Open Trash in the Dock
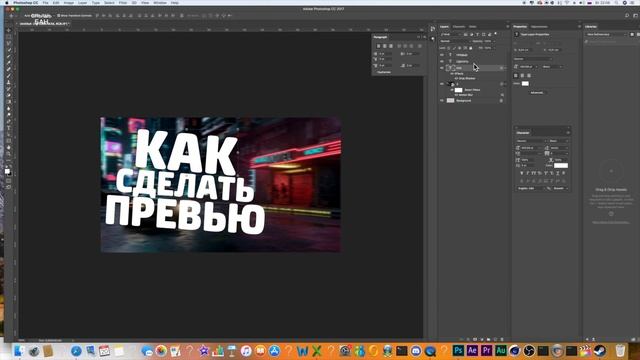640x360 pixels. pos(620,350)
